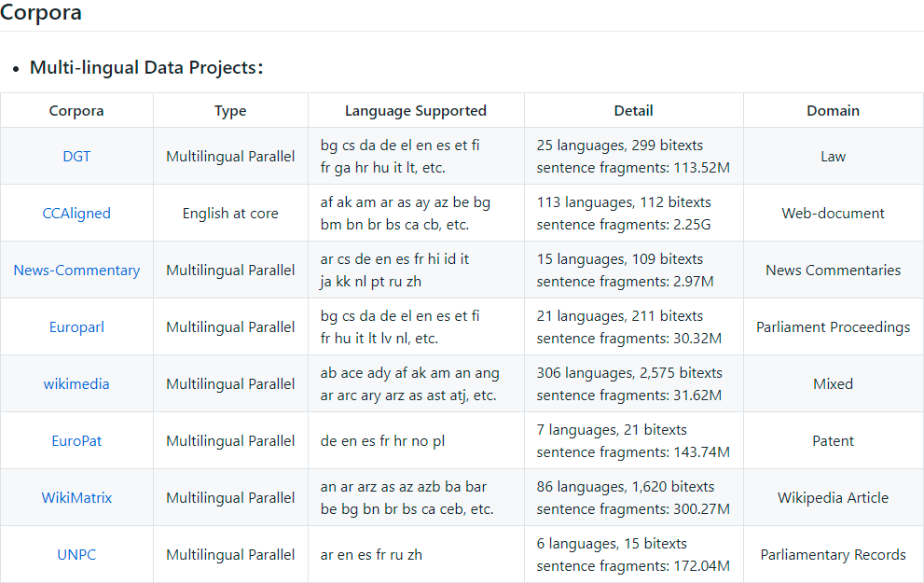This screenshot has height=583, width=924.
Task: Click '306 languages, 2,575 bitexts' detail
Action: (629, 372)
